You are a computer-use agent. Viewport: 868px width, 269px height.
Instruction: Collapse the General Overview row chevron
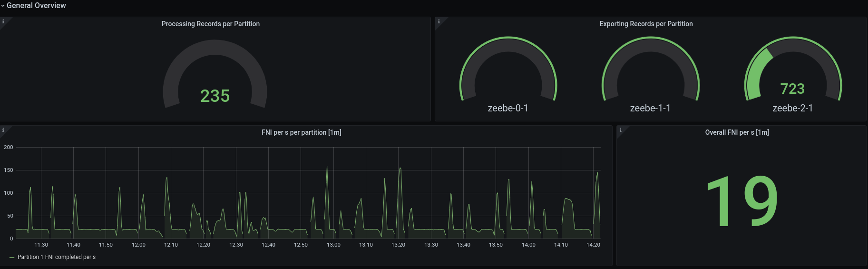click(3, 6)
